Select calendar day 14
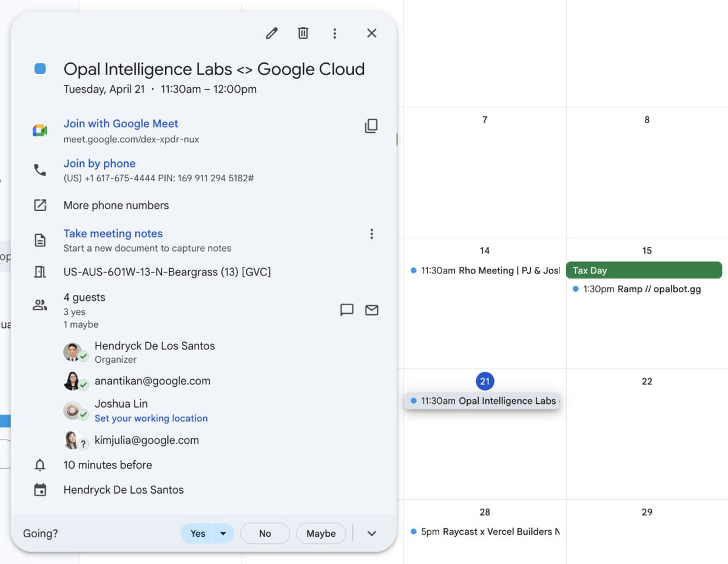The height and width of the screenshot is (564, 728). 485,250
